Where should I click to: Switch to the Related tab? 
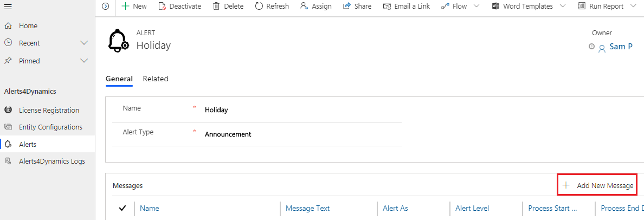(x=156, y=79)
